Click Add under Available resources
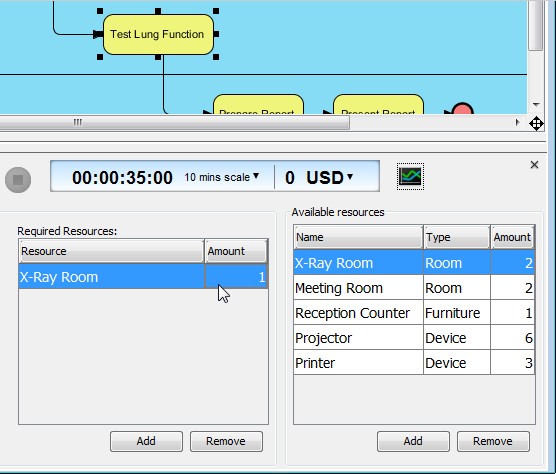Viewport: 556px width, 474px height. click(x=413, y=441)
